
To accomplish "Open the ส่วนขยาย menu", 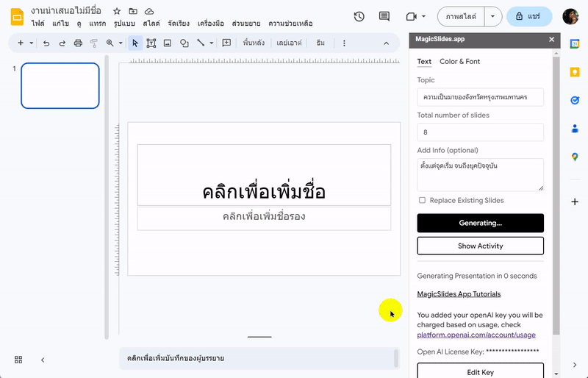I will (x=246, y=24).
